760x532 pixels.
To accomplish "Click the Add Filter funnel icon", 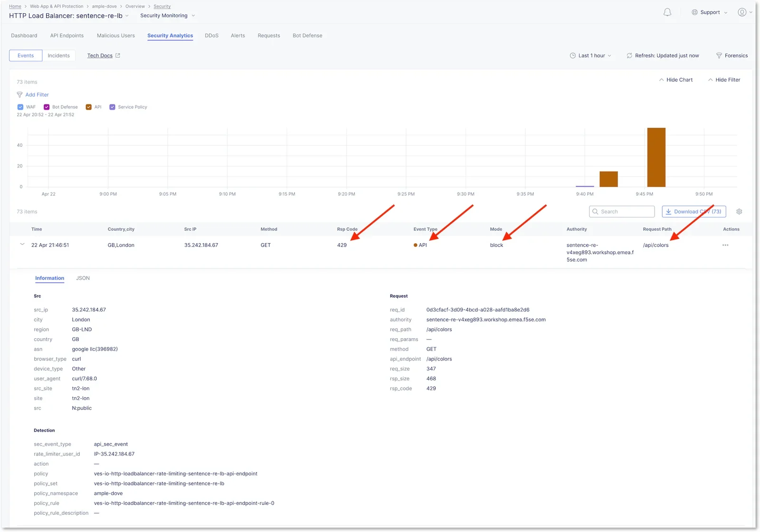I will (x=19, y=95).
